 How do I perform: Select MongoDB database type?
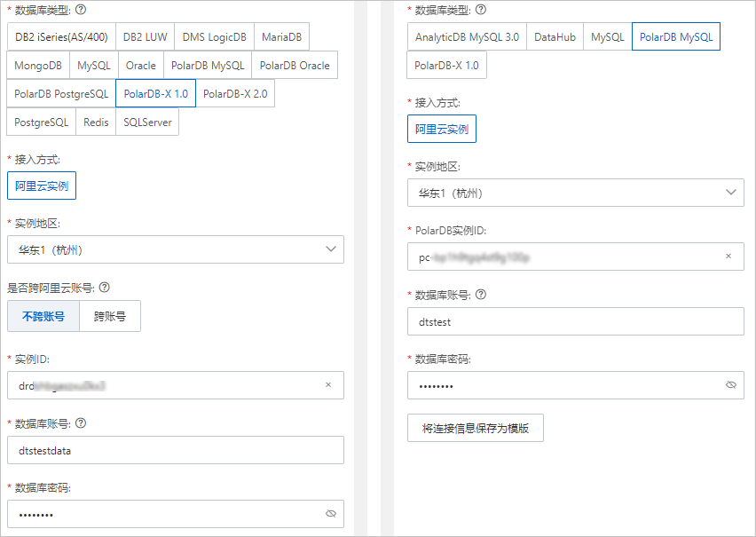[38, 65]
